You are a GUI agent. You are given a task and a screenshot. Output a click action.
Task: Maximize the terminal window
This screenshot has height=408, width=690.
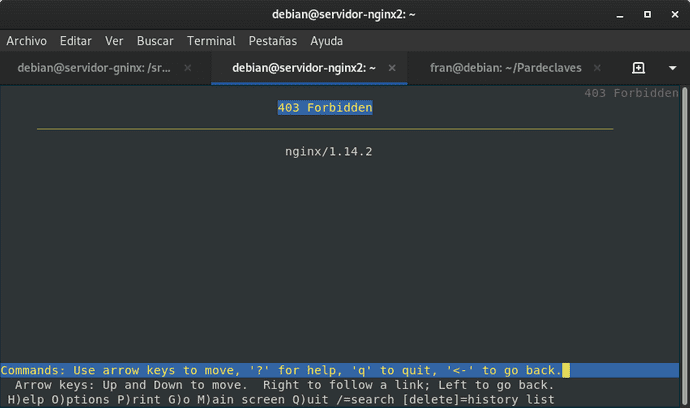coord(645,14)
